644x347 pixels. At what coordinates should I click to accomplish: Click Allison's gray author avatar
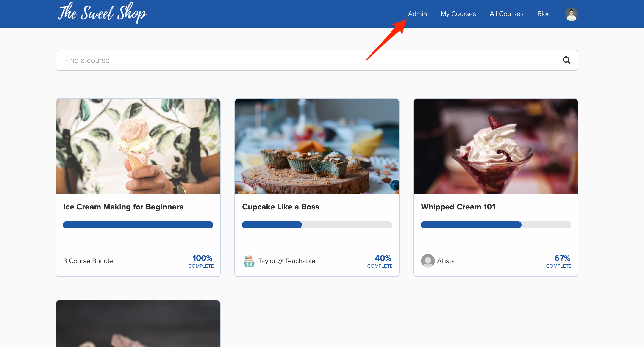pyautogui.click(x=428, y=261)
